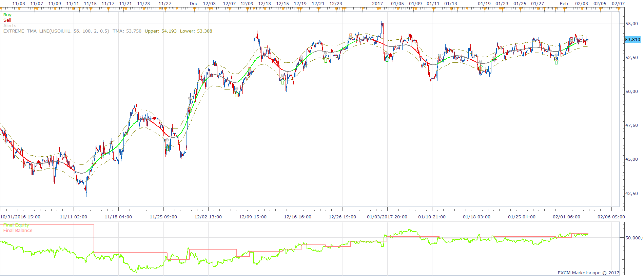Select the EXTREME_TMA_LINE(USOil.H1, 56, 100, 2, 0.5) label

point(56,31)
